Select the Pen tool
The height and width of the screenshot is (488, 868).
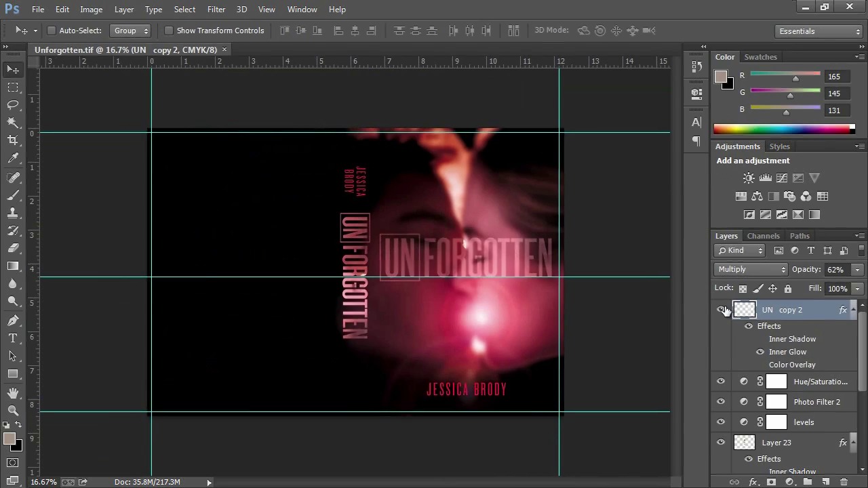click(13, 321)
